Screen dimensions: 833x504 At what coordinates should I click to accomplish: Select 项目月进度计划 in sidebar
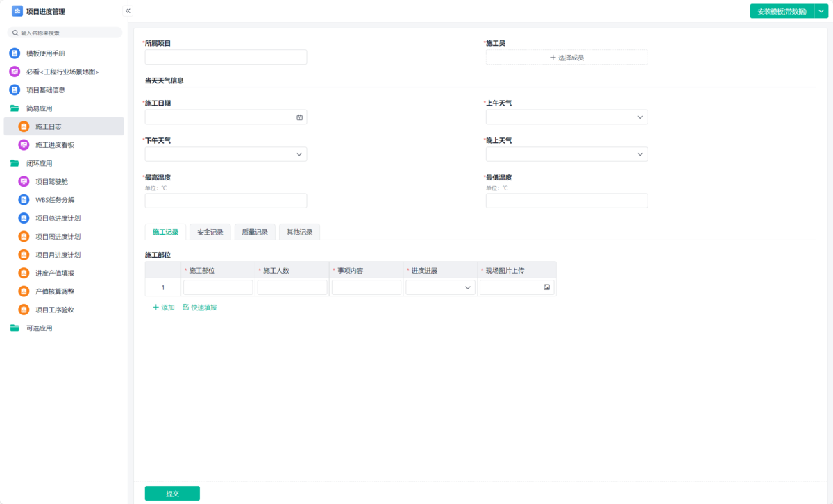64,255
